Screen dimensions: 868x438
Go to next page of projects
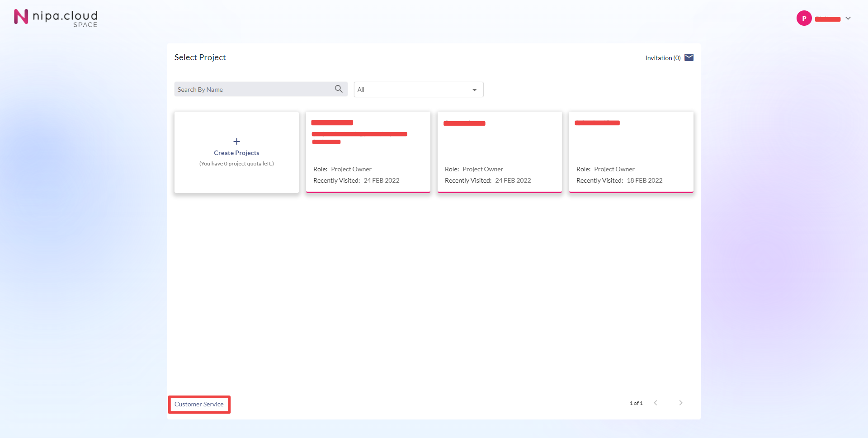(681, 403)
